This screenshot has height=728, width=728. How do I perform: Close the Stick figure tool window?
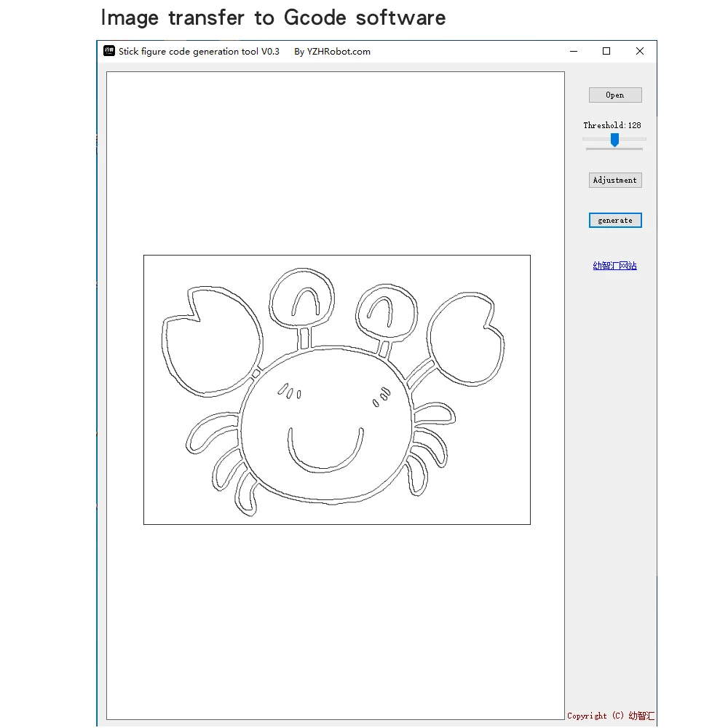pos(639,51)
